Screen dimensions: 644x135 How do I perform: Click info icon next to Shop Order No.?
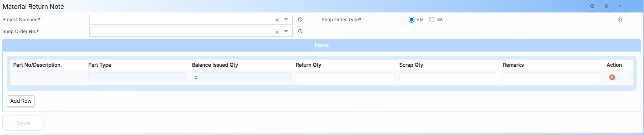pos(300,31)
